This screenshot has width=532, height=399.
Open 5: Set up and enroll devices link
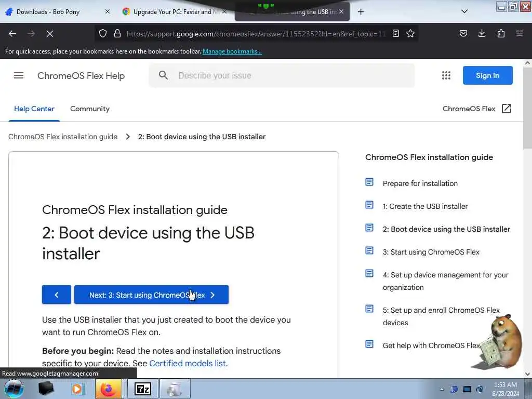[441, 316]
